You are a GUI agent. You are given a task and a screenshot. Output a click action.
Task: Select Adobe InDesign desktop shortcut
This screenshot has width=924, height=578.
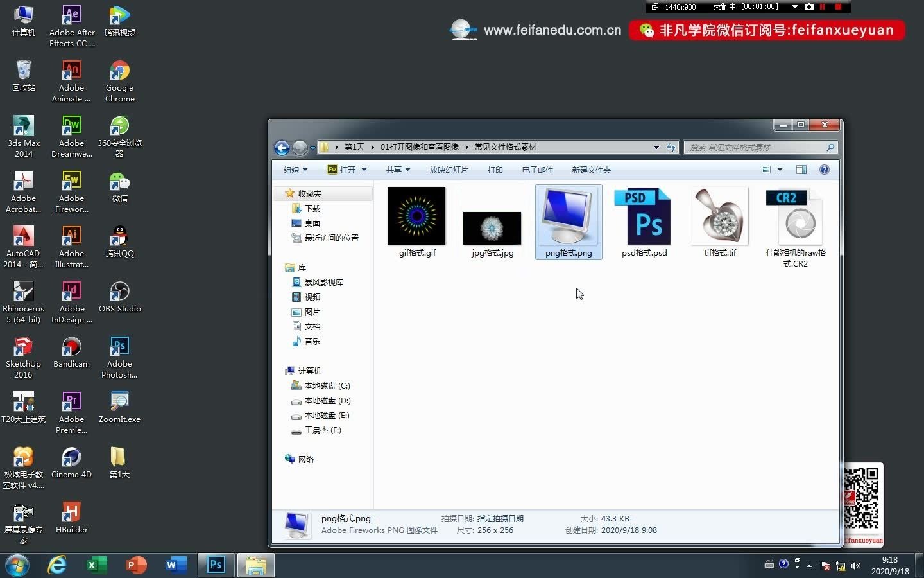tap(71, 302)
